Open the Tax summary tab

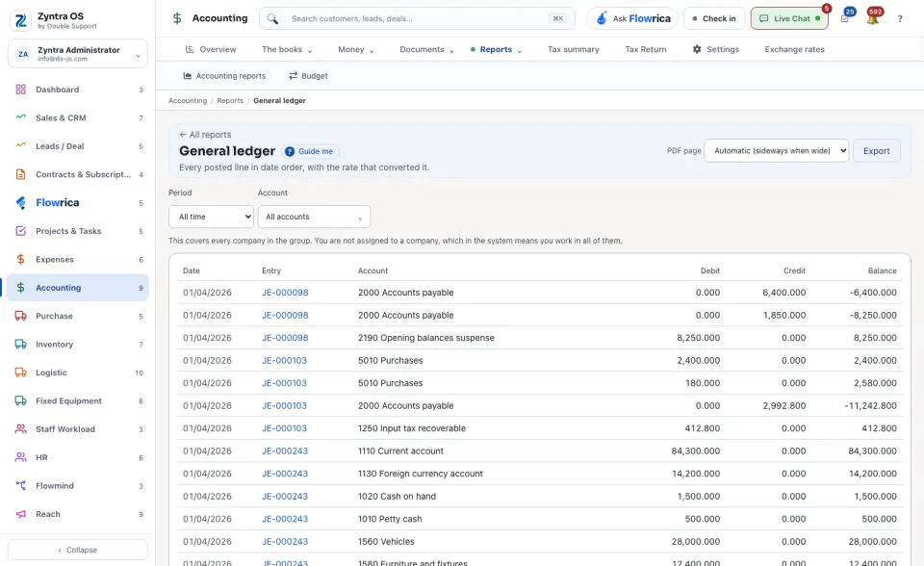[574, 49]
